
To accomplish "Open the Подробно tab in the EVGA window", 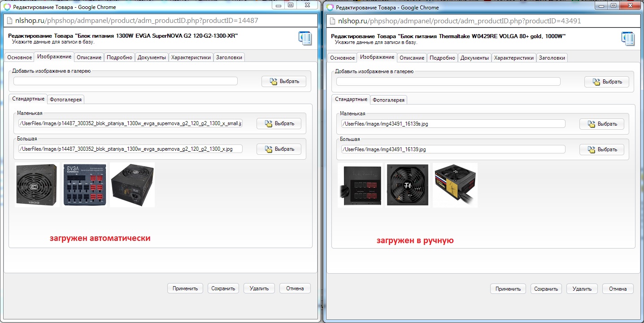I will [x=120, y=57].
